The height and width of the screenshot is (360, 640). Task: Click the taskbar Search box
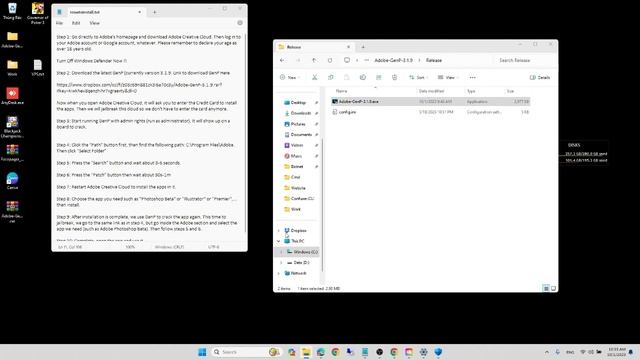pyautogui.click(x=246, y=352)
